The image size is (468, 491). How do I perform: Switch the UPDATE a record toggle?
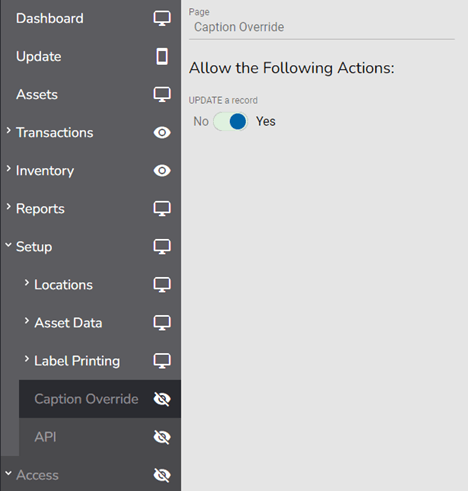(x=230, y=121)
